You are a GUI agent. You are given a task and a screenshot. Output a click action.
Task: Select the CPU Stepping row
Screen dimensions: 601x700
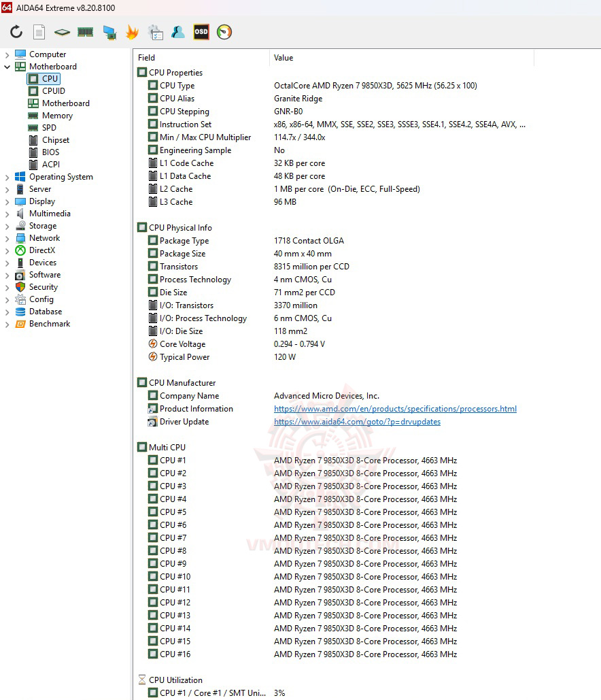[334, 112]
